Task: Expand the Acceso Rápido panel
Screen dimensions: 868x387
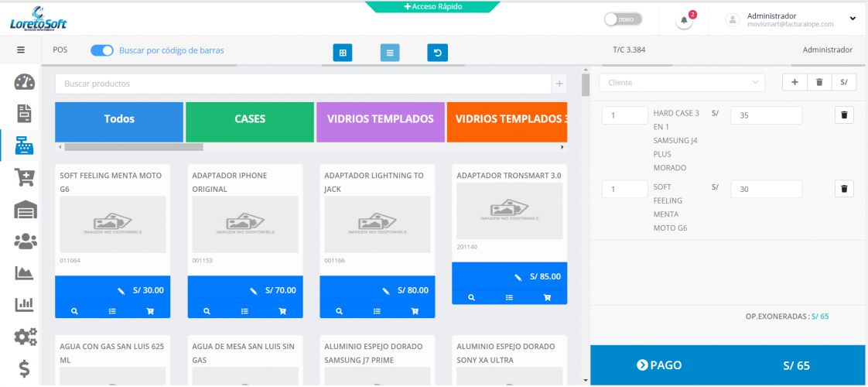Action: click(x=432, y=6)
